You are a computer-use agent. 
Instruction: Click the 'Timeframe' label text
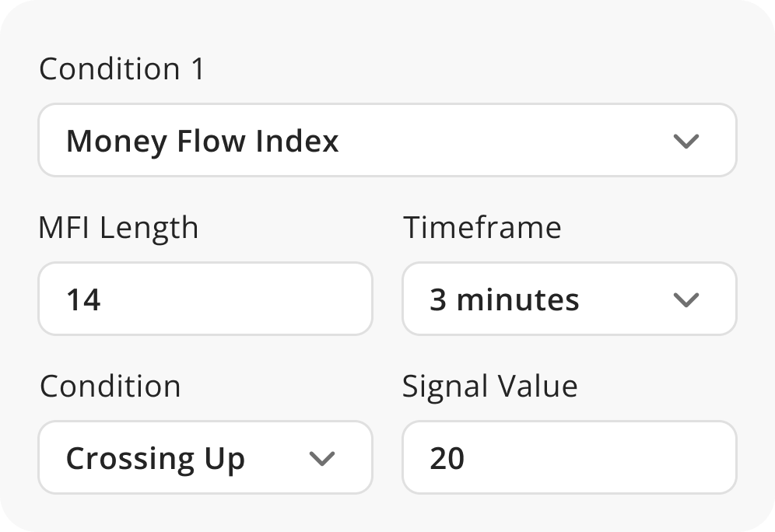tap(482, 228)
